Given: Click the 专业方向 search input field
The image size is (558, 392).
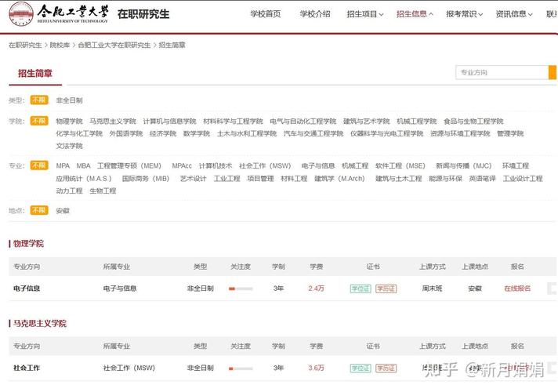Looking at the screenshot, I should [502, 72].
